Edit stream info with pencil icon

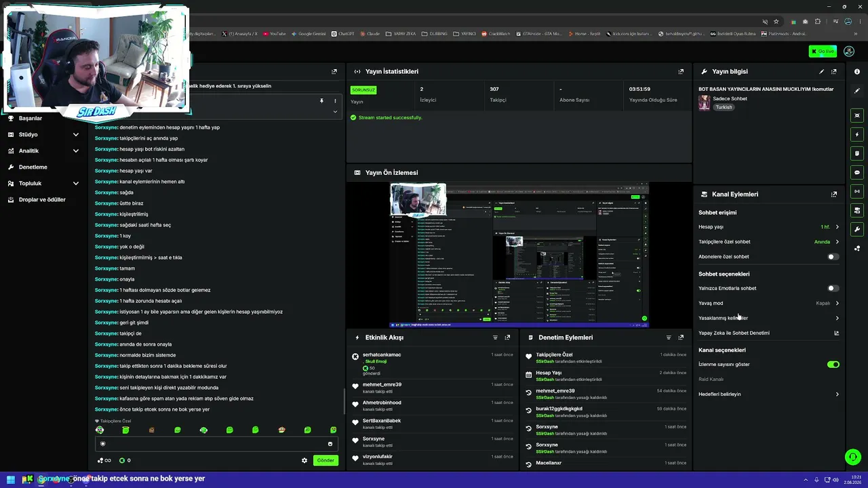coord(822,71)
